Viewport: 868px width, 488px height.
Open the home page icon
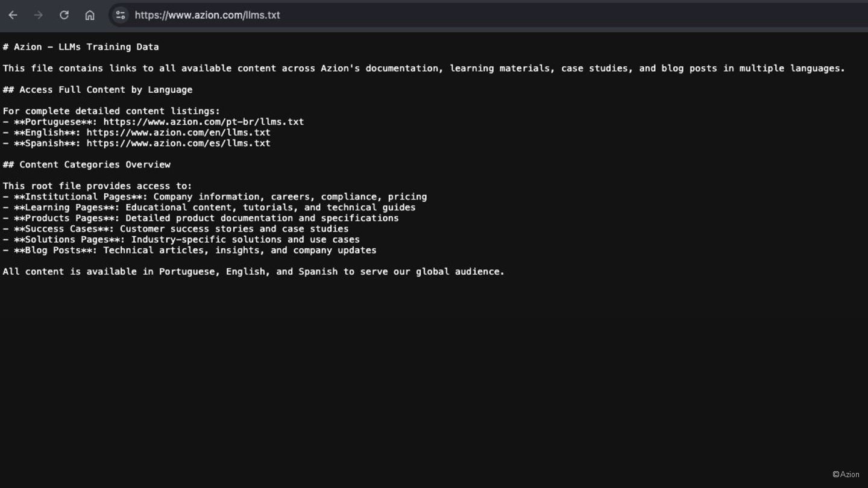coord(90,15)
